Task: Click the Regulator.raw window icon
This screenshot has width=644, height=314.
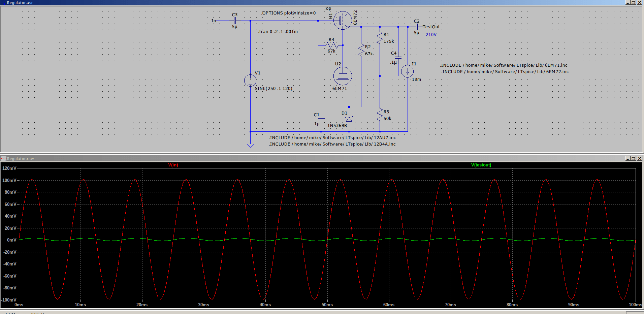Action: click(3, 158)
